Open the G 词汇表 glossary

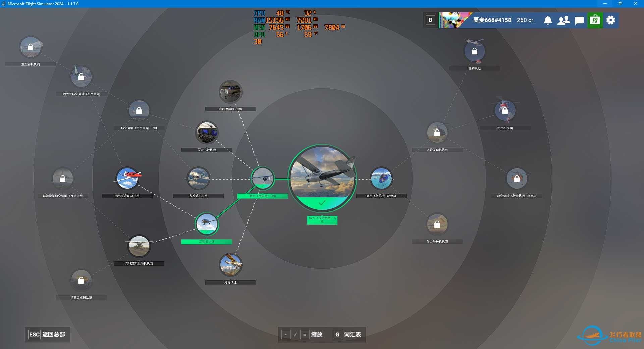[347, 334]
